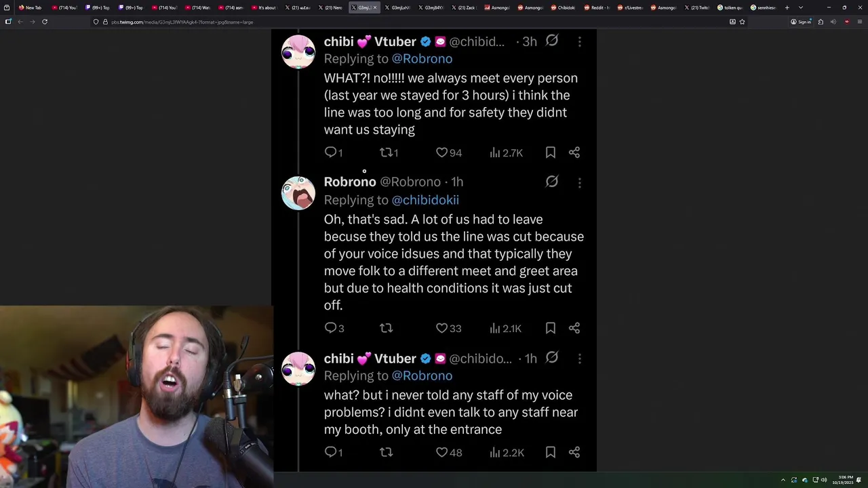View analytics showing 2.7K views
Image resolution: width=868 pixels, height=488 pixels.
click(x=507, y=153)
